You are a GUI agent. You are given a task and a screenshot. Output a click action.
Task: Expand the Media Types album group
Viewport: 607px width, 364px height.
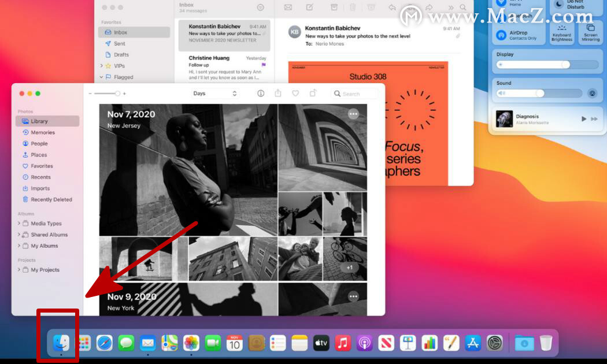tap(19, 224)
